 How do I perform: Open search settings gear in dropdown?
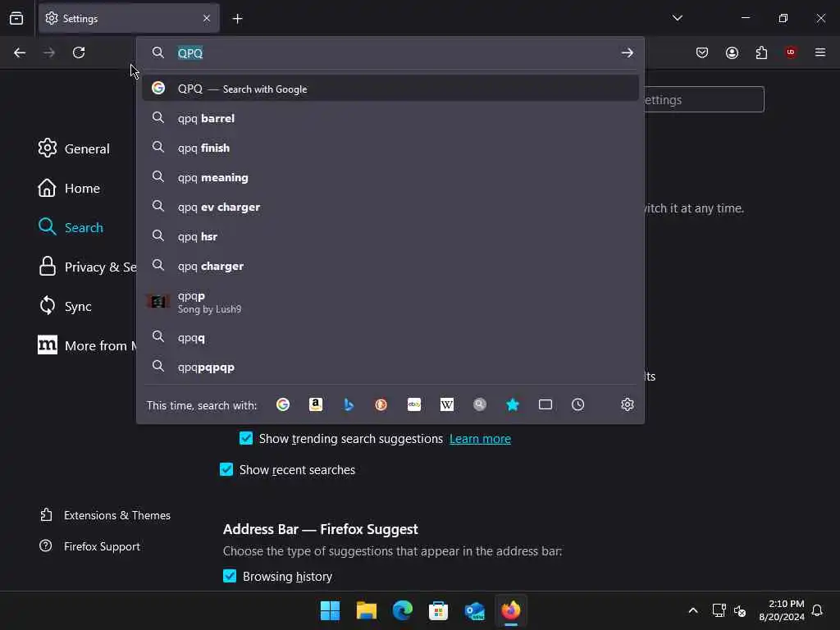click(628, 404)
